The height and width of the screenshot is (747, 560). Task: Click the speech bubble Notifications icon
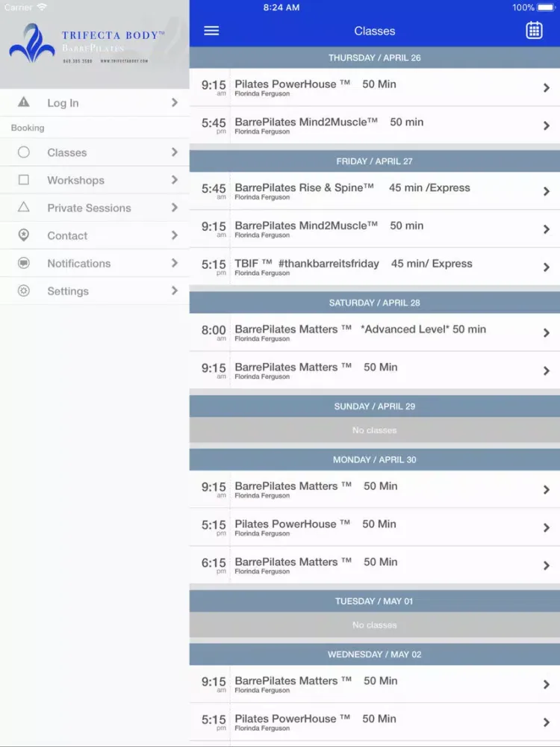pos(24,263)
